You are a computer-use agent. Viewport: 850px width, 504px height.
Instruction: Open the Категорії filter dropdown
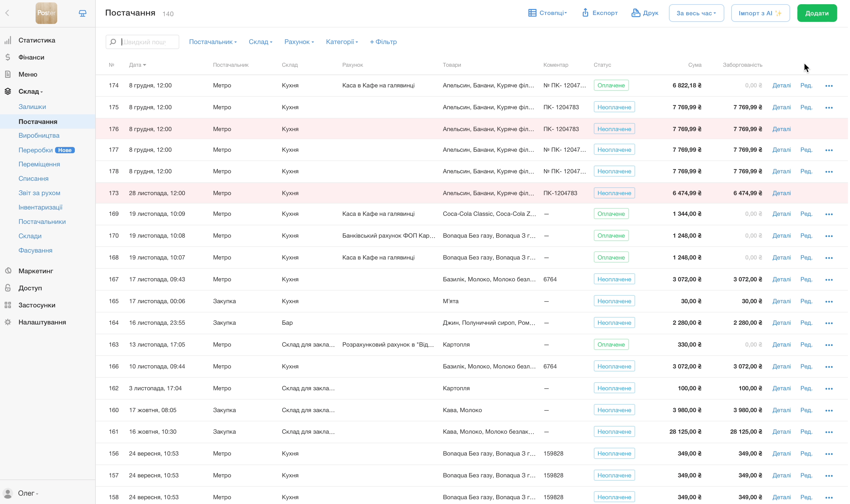341,42
